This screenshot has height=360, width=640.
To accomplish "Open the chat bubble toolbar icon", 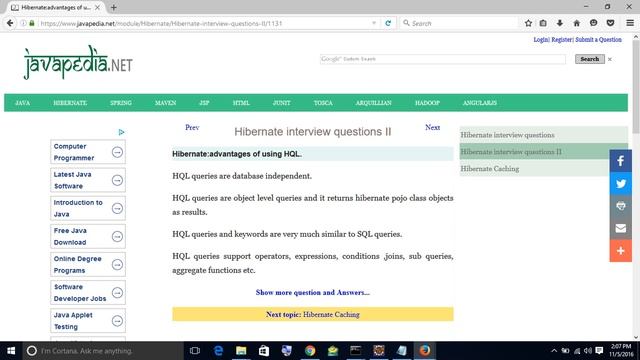I will [x=593, y=23].
